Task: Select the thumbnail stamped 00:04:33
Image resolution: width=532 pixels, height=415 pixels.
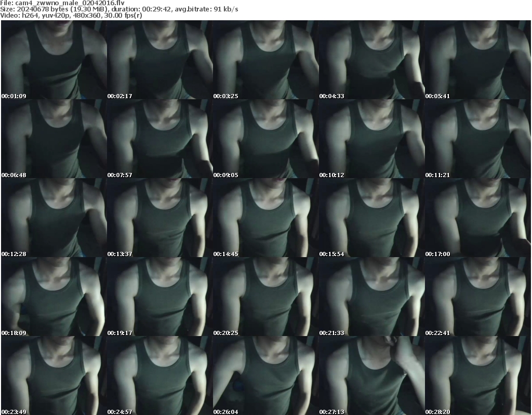Action: tap(372, 60)
